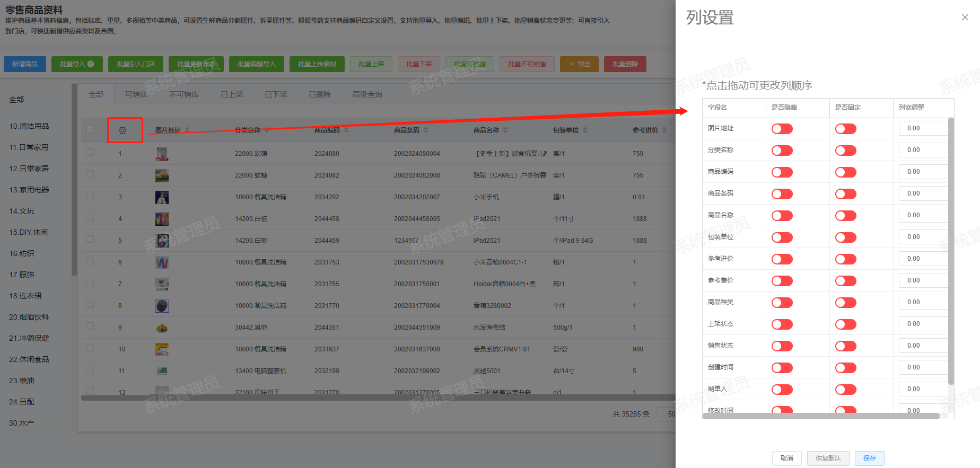
Task: Sort table by 参考进价 column sort icon
Action: [x=664, y=130]
